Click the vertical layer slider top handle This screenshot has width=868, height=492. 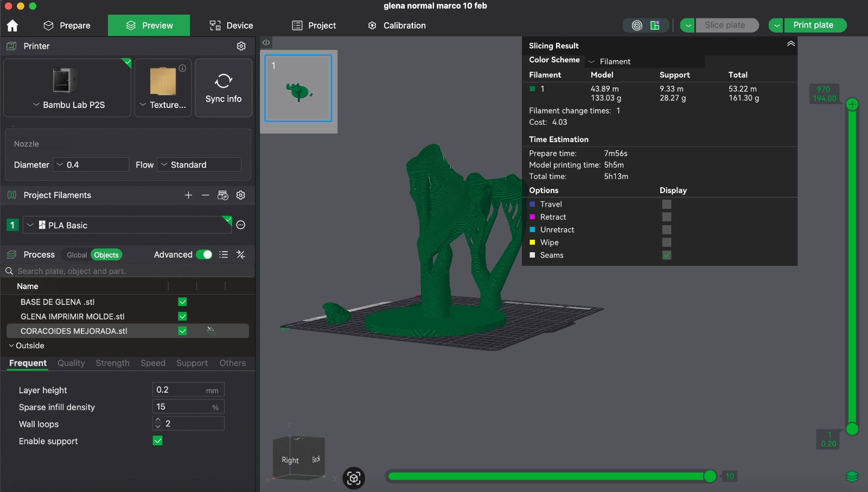pos(852,104)
